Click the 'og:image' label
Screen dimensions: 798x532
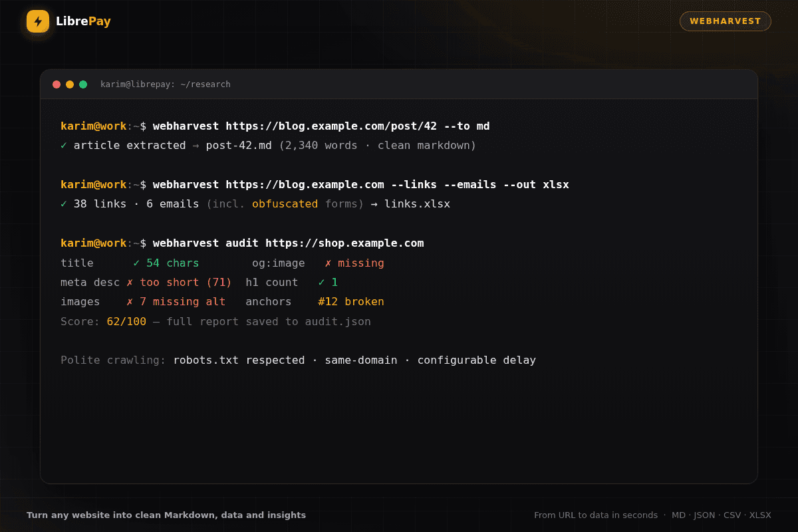pos(279,263)
